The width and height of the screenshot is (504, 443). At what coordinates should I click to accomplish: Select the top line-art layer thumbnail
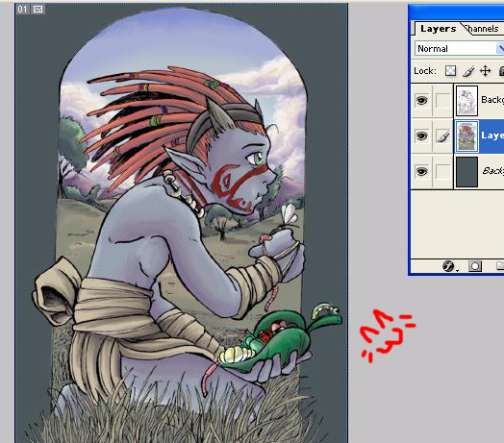(466, 101)
